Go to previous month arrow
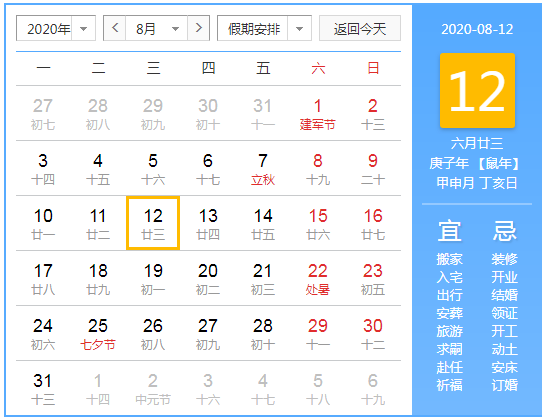545x420 pixels. click(115, 28)
